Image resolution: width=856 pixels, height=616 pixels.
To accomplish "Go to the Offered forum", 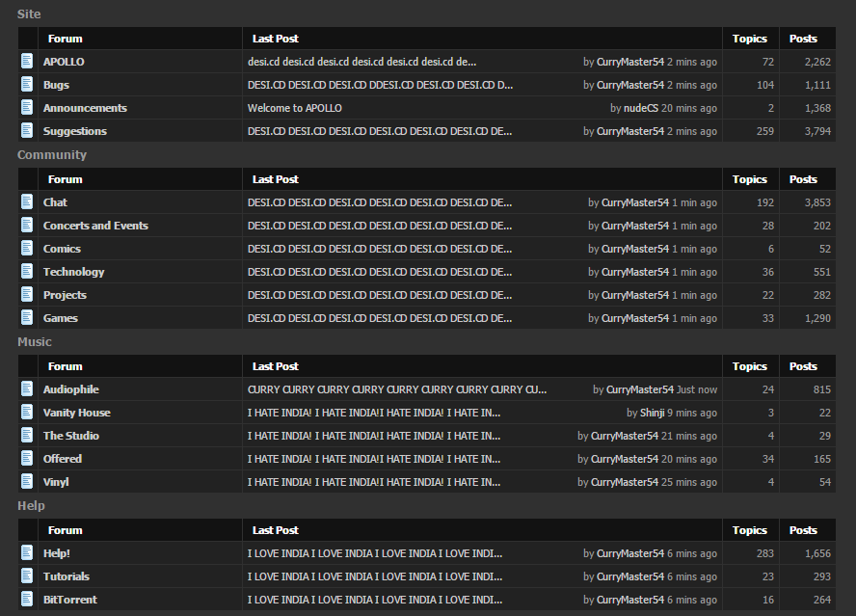I will click(x=63, y=459).
